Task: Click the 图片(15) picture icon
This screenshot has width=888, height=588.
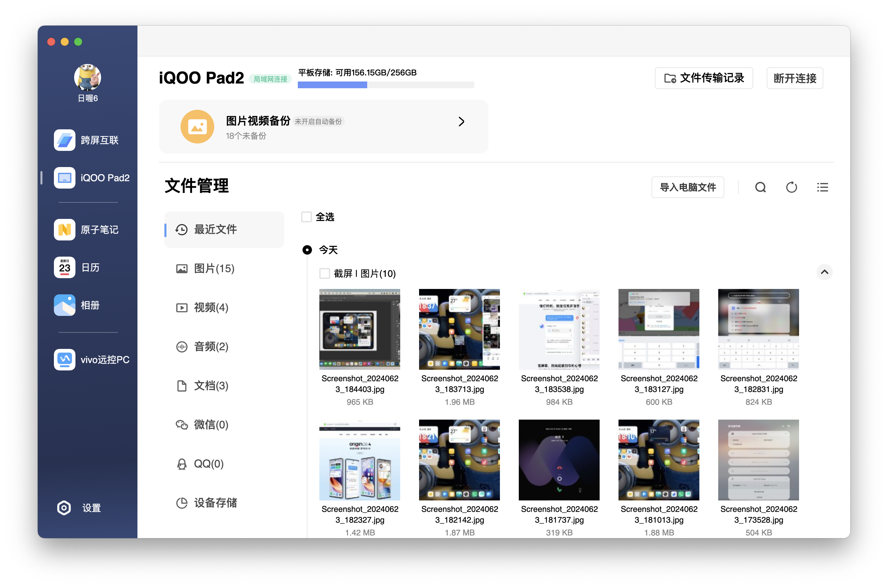Action: tap(182, 269)
